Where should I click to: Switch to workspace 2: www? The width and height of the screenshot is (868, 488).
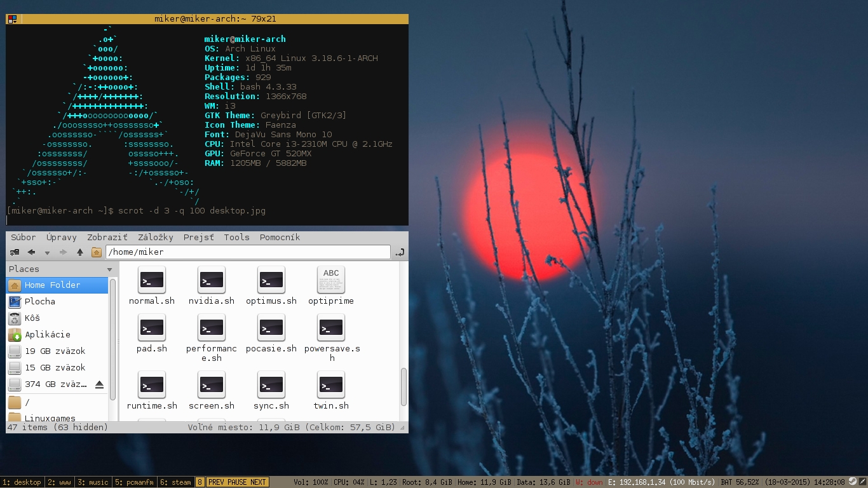tap(60, 482)
